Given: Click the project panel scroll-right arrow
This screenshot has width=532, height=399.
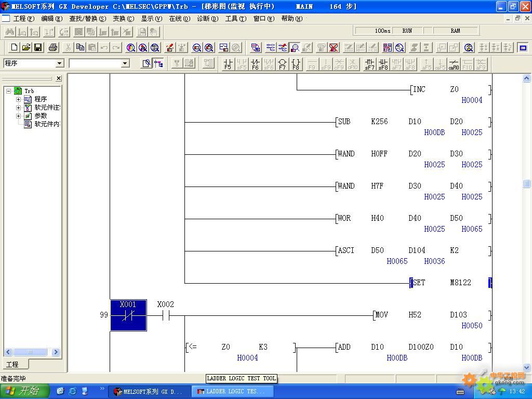Looking at the screenshot, I should point(56,352).
